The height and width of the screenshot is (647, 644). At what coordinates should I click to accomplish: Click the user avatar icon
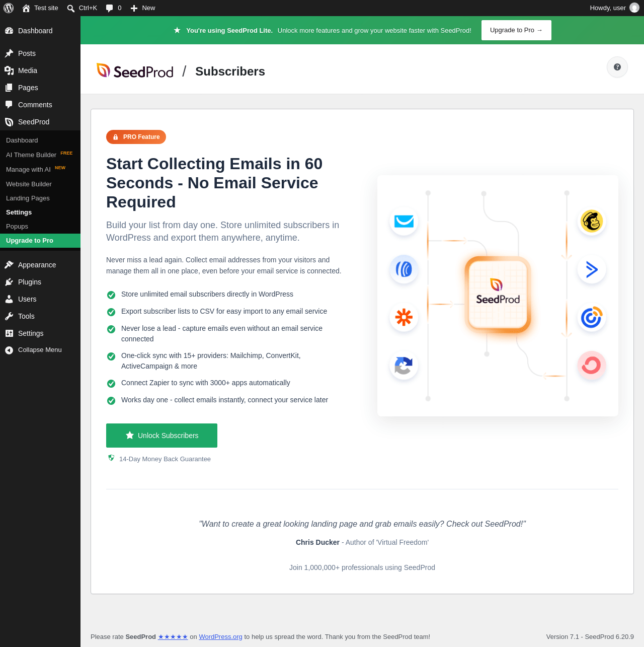634,8
